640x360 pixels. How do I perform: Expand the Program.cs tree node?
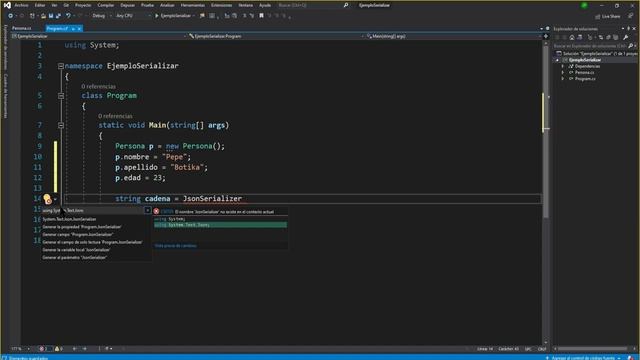point(563,79)
